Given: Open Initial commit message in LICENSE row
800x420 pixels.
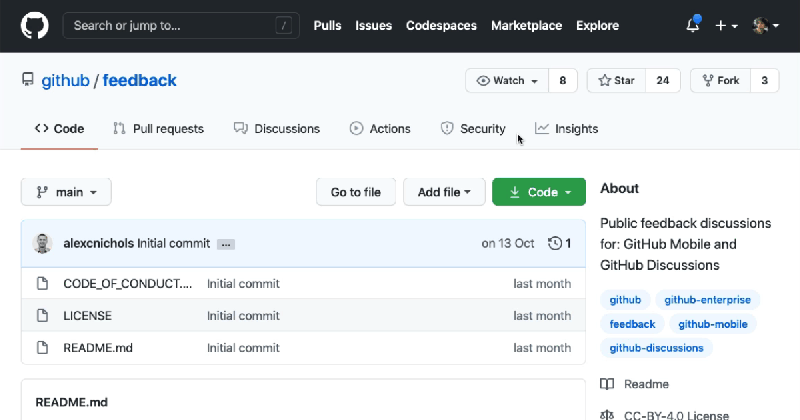Looking at the screenshot, I should point(243,315).
